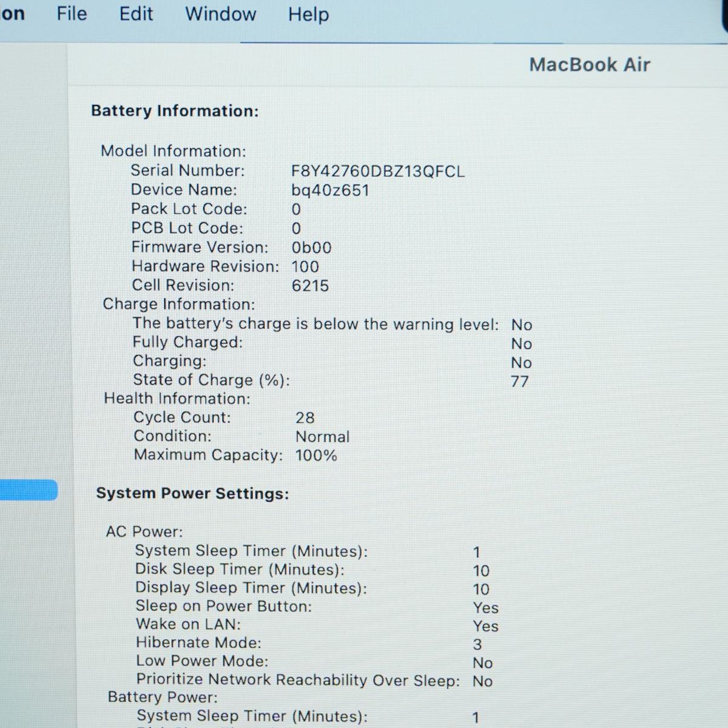The image size is (728, 728).
Task: Click the Hardware Revision value 100
Action: pyautogui.click(x=305, y=266)
